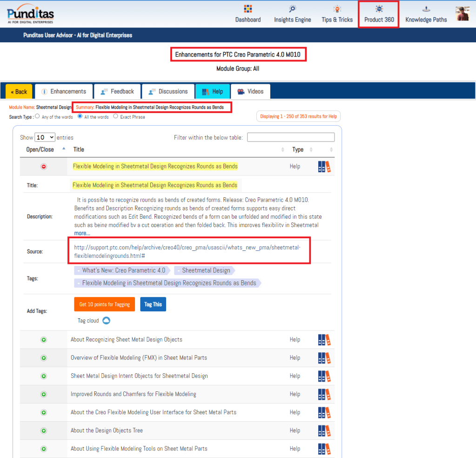The width and height of the screenshot is (476, 458).
Task: Click the yellow Back button
Action: [19, 92]
